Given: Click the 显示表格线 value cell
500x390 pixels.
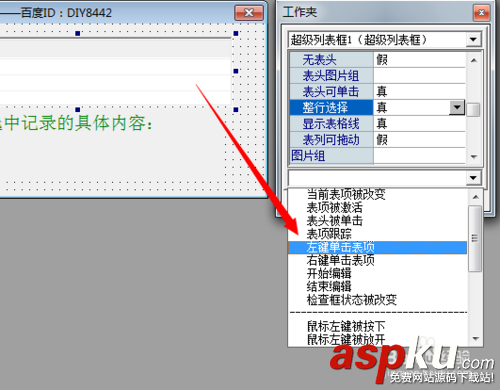Looking at the screenshot, I should (419, 123).
